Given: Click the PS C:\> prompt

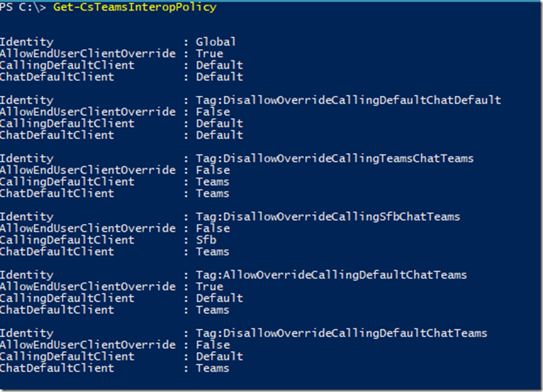Looking at the screenshot, I should [x=23, y=7].
